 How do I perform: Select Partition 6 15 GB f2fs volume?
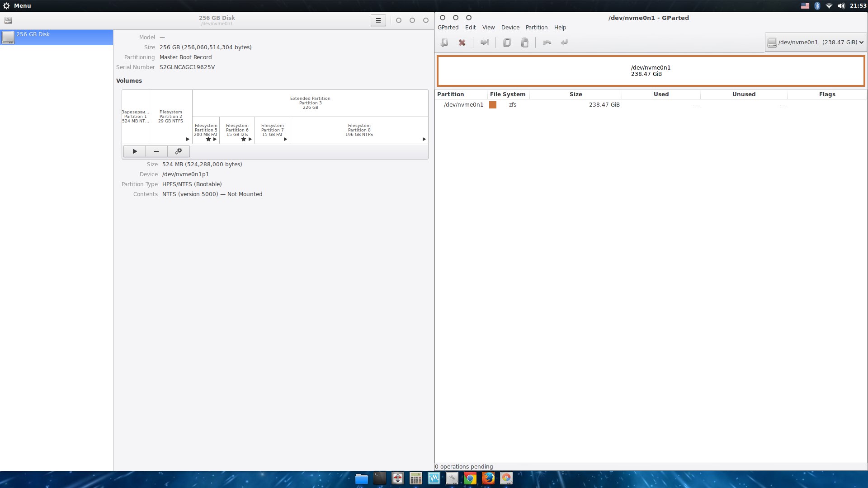237,130
